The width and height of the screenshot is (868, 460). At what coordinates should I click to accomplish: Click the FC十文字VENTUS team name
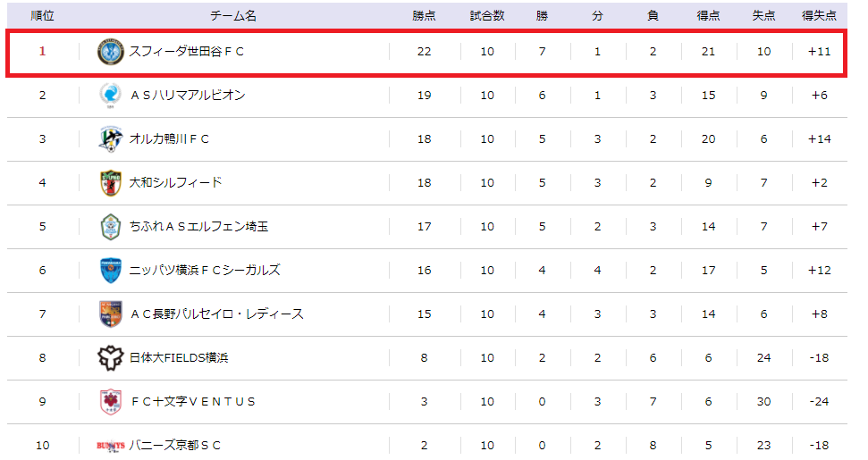click(193, 402)
